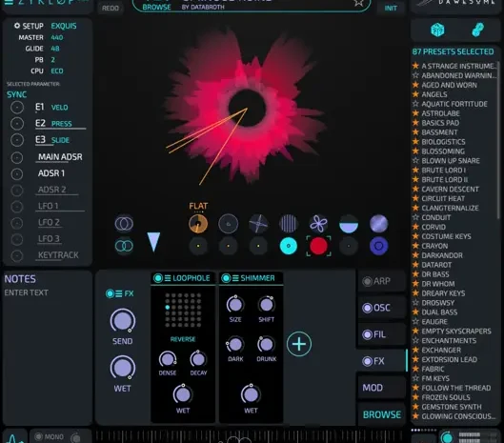Open the FIL tab

coord(381,334)
